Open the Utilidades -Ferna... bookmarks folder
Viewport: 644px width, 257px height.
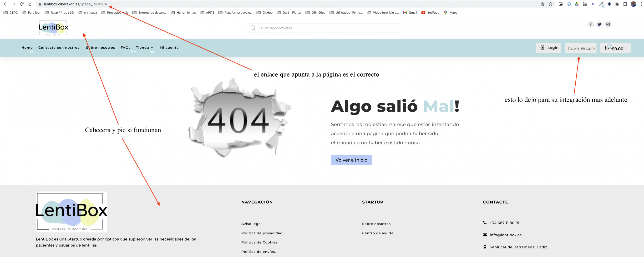click(x=346, y=12)
